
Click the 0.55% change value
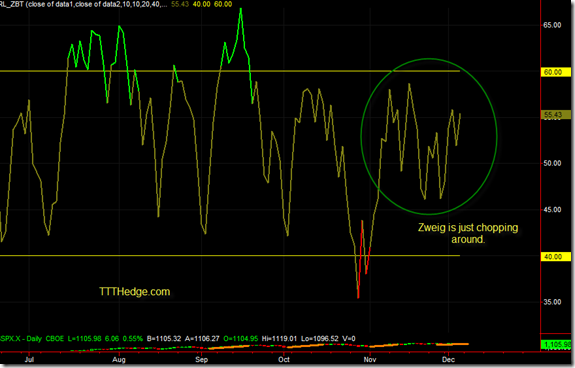[x=132, y=339]
